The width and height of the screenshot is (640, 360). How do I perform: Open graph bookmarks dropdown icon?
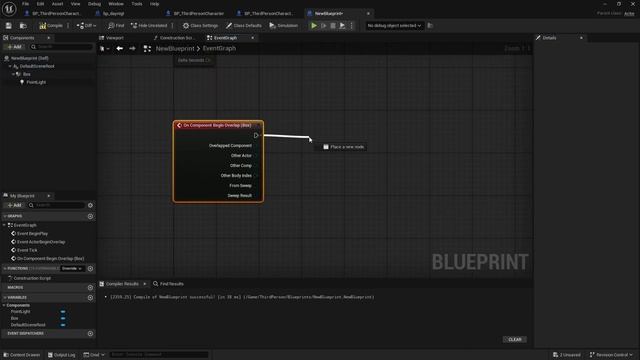(104, 49)
